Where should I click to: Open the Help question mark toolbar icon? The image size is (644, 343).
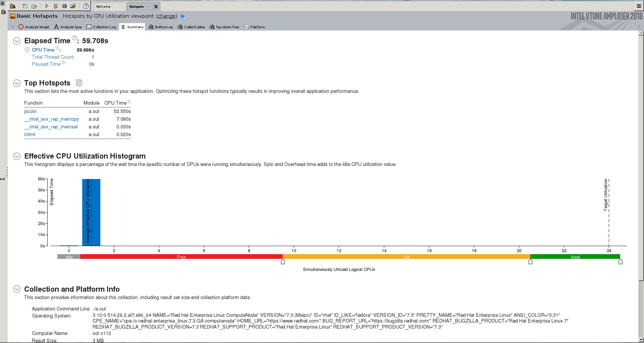pos(86,6)
